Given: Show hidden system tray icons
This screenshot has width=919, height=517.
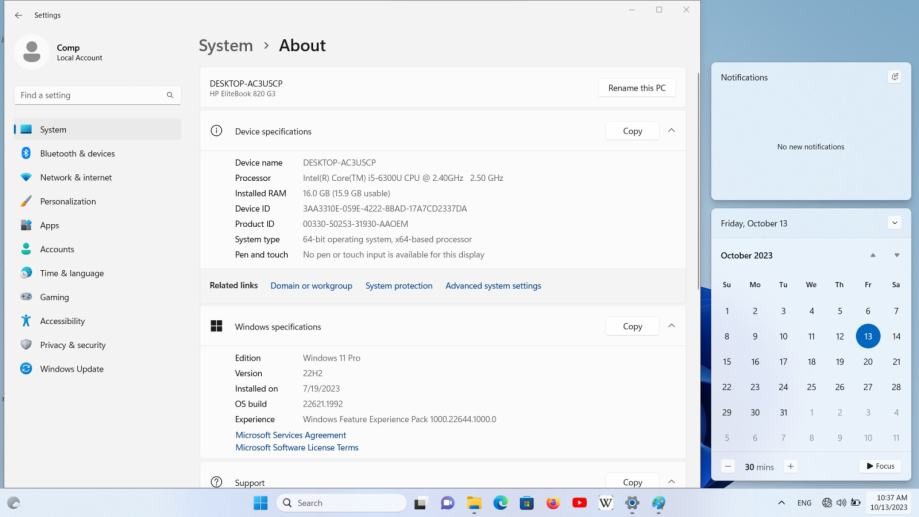Looking at the screenshot, I should tap(781, 503).
